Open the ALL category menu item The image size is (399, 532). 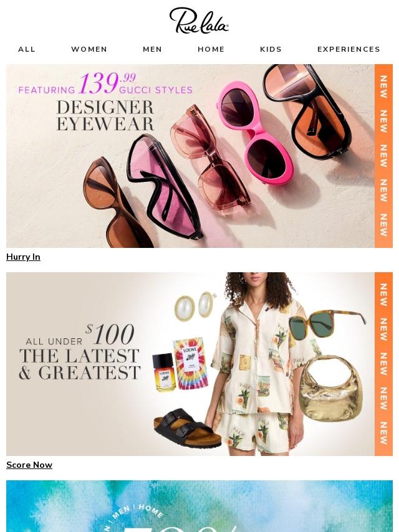[27, 49]
